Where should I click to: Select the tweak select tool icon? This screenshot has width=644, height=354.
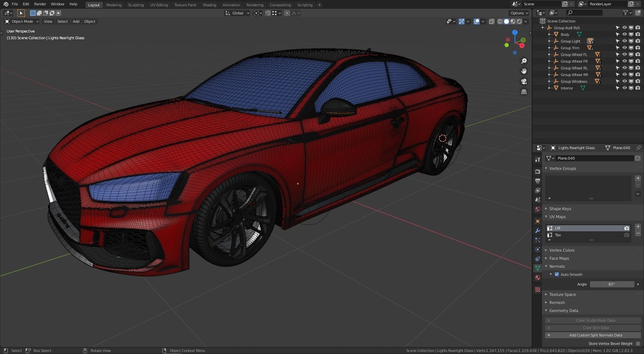[21, 13]
